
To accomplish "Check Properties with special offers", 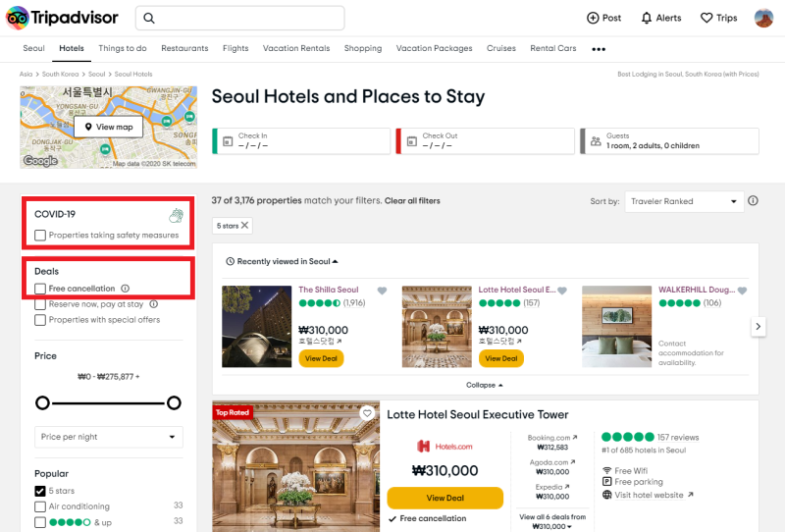I will (40, 320).
